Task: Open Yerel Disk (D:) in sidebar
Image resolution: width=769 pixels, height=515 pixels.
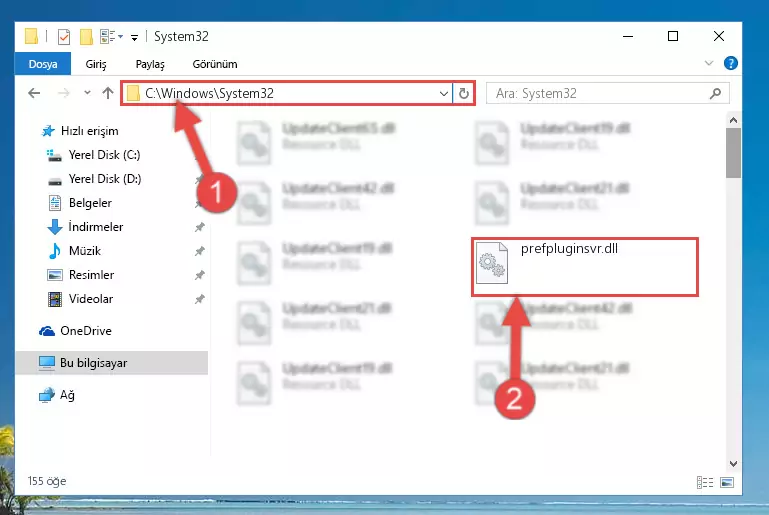Action: (x=104, y=179)
